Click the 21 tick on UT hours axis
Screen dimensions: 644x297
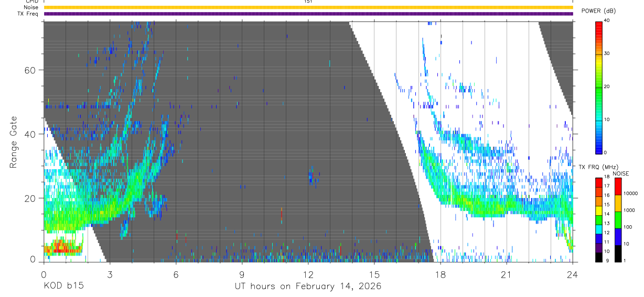(x=506, y=274)
